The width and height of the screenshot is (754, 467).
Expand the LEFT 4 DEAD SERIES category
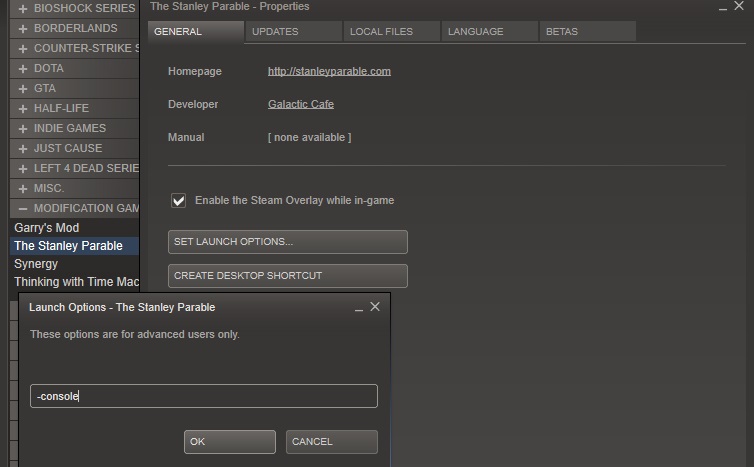click(23, 169)
